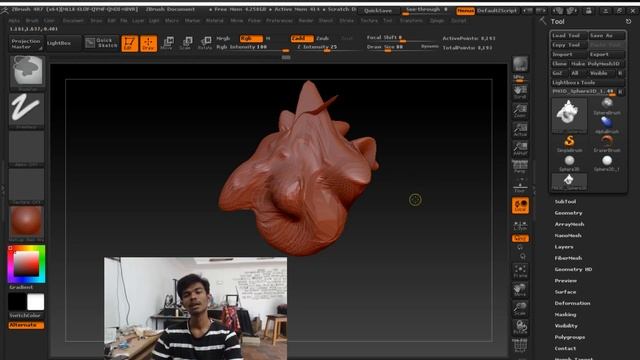640x360 pixels.
Task: Select the EraserBrush tool thumbnail
Action: pyautogui.click(x=607, y=144)
